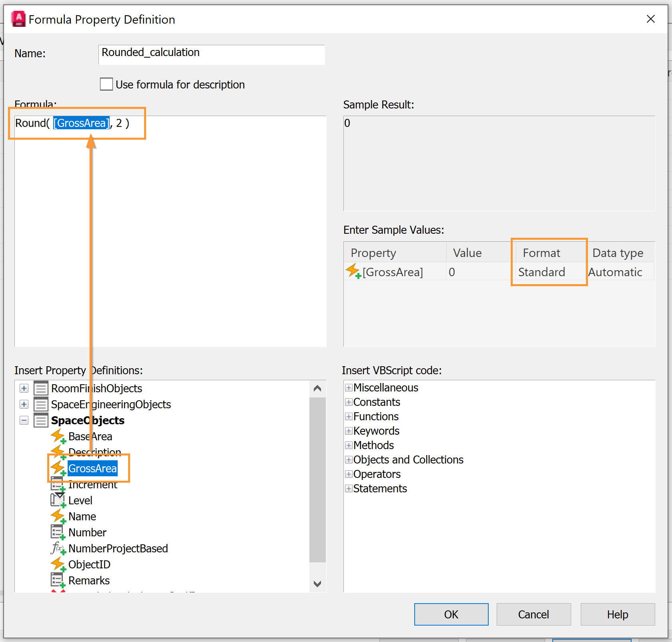Select Level in property tree
This screenshot has height=642, width=672.
pyautogui.click(x=80, y=500)
